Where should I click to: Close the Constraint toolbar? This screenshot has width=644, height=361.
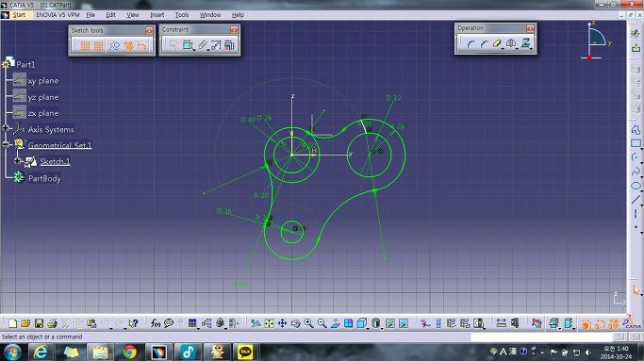[x=234, y=29]
